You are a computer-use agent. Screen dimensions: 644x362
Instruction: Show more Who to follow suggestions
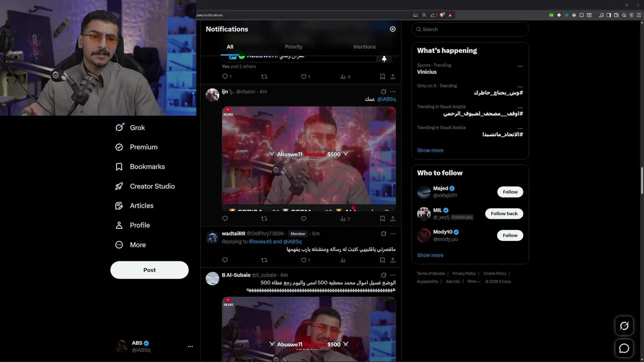coord(430,255)
